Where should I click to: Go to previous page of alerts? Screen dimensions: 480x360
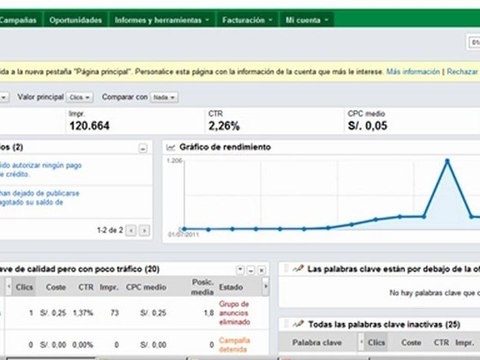coord(131,230)
